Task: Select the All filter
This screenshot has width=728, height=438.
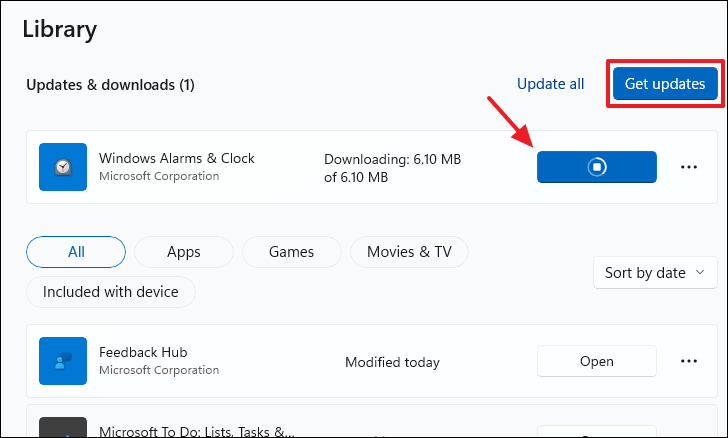Action: click(76, 252)
